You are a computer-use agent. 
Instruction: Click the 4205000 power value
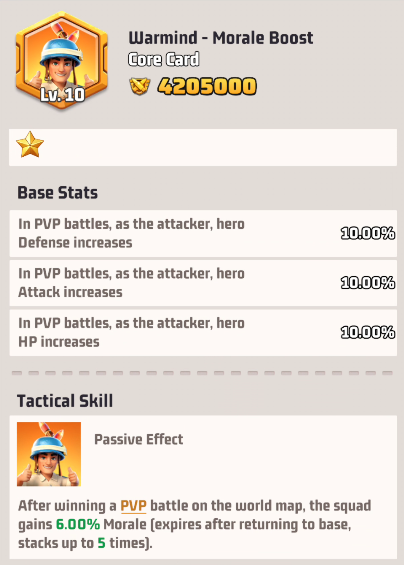point(207,86)
